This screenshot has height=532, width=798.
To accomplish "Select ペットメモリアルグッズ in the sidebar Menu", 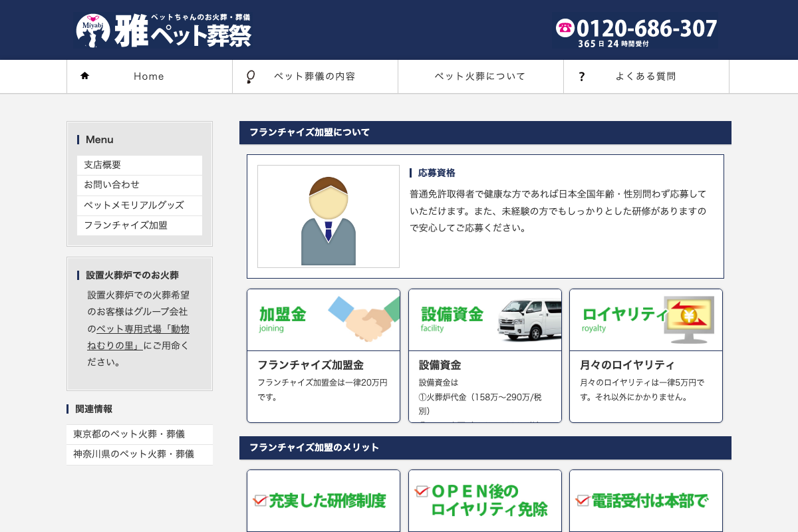I will pos(140,205).
